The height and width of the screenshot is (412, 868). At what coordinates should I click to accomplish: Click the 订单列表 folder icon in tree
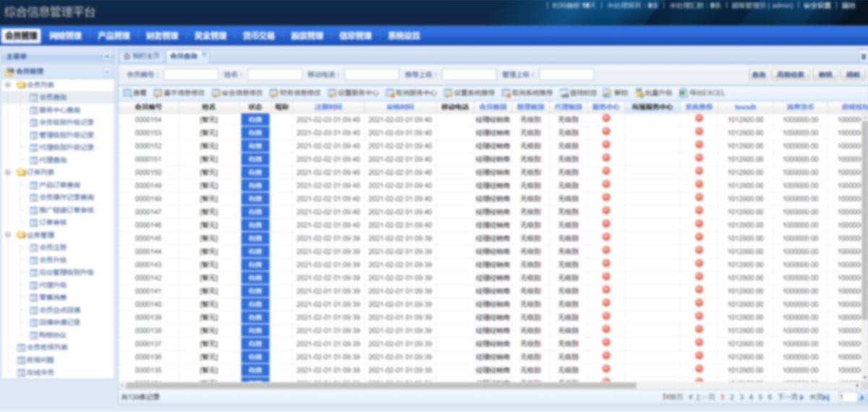click(21, 173)
